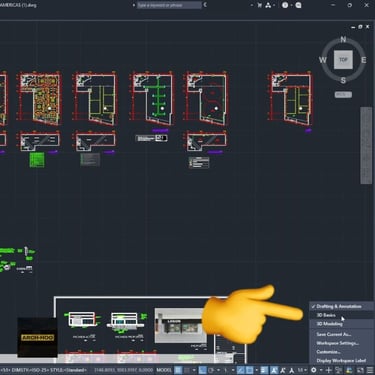Click the drawing units icon
Viewport: 375px width, 375px height.
[x=338, y=370]
